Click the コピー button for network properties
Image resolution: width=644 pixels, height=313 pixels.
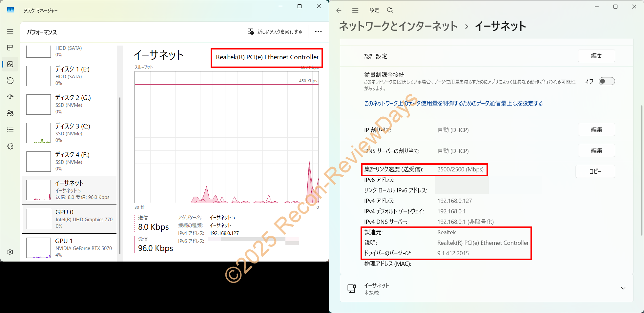595,171
